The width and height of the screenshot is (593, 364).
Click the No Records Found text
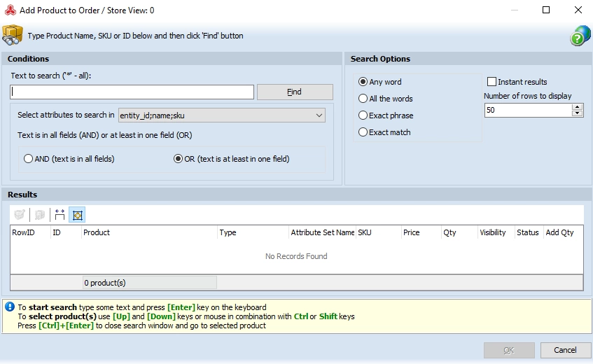296,256
